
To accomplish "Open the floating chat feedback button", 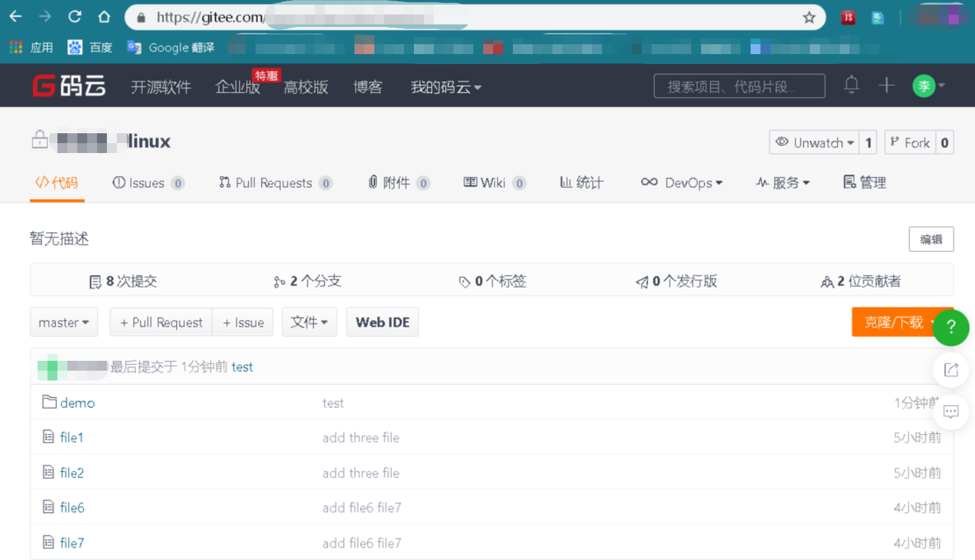I will [x=951, y=412].
